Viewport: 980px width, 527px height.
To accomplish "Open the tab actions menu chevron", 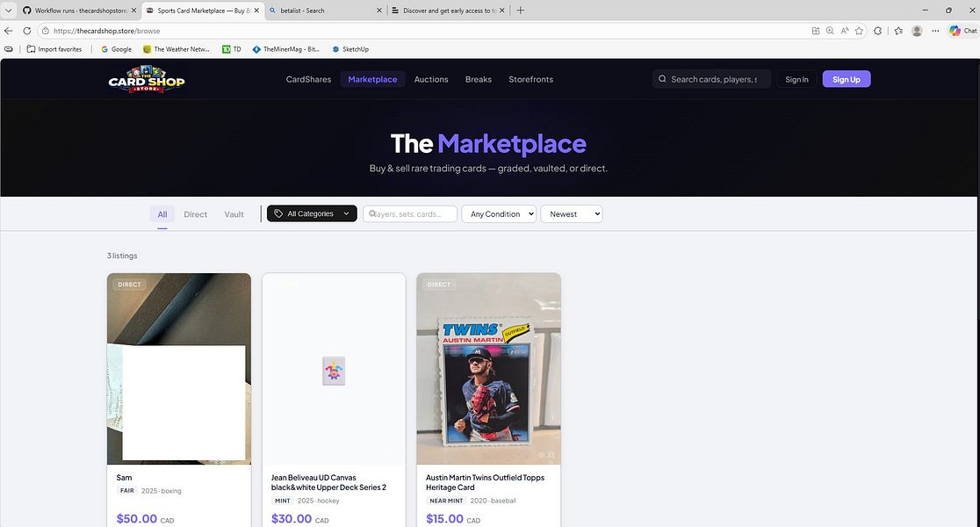I will 8,11.
